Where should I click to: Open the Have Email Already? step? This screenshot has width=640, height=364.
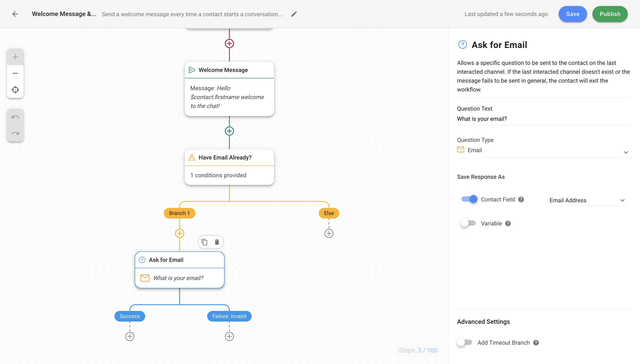click(x=229, y=167)
